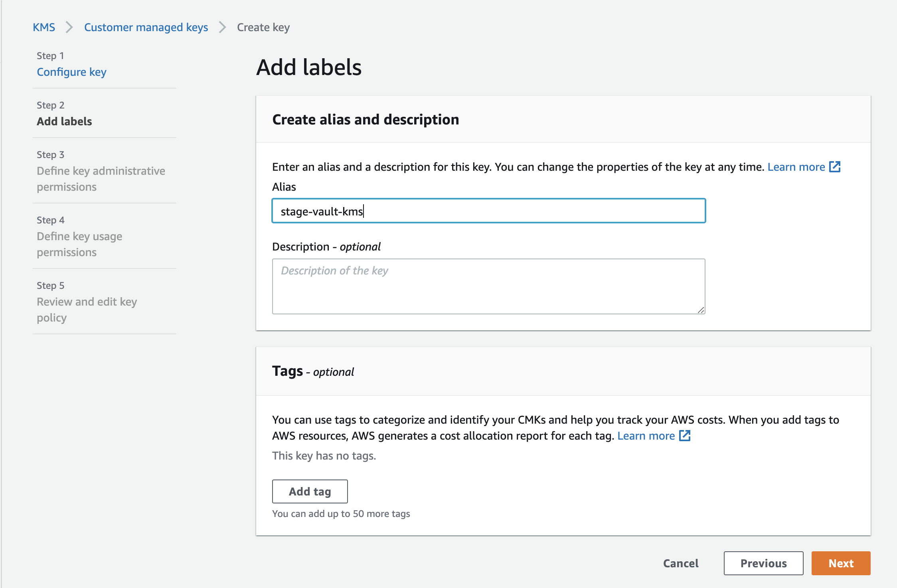Open Learn more link for alias
This screenshot has height=588, width=897.
[796, 167]
